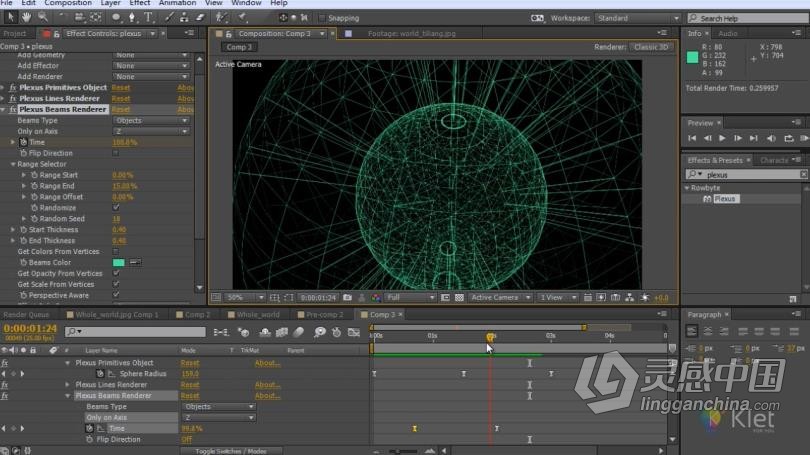This screenshot has width=810, height=455.
Task: Click the Beams Color swatch
Action: [118, 262]
